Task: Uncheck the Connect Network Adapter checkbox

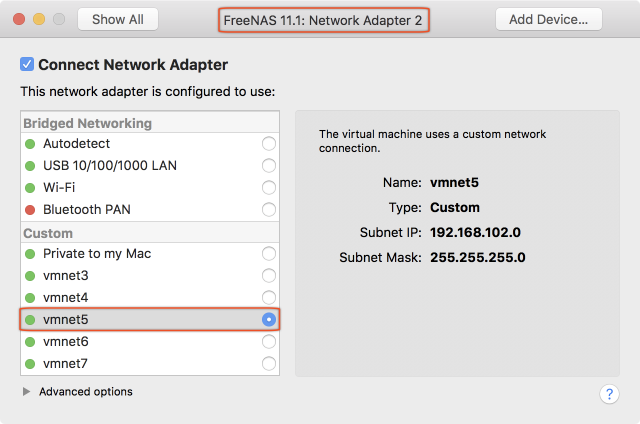Action: (27, 65)
